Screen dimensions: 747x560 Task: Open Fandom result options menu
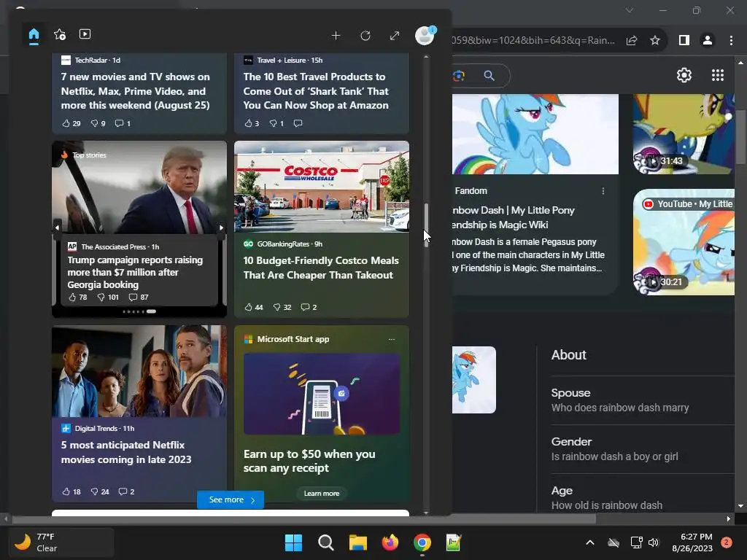603,191
